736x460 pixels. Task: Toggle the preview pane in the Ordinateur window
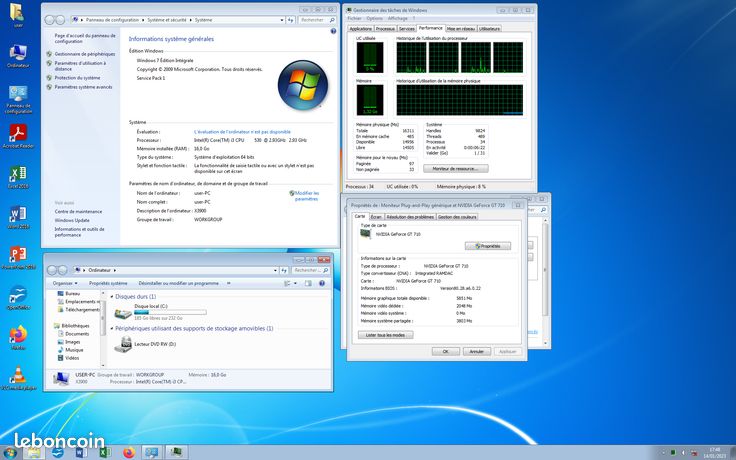tap(308, 284)
